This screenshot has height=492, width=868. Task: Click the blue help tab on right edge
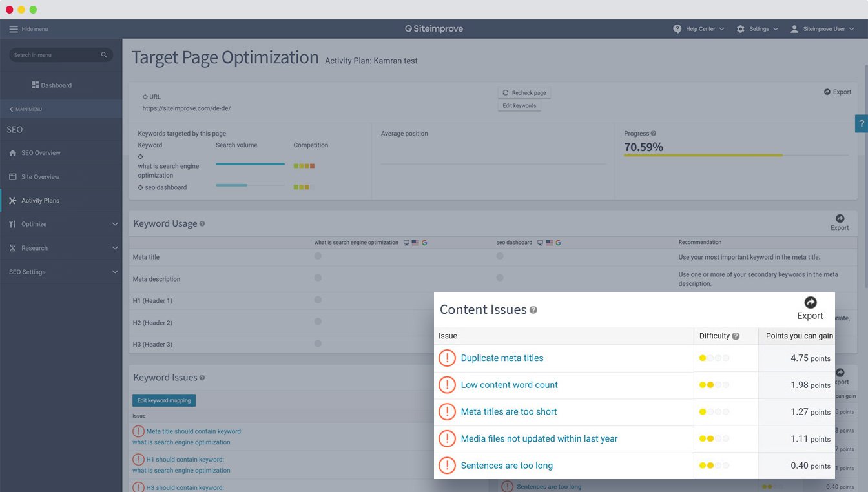(x=862, y=123)
